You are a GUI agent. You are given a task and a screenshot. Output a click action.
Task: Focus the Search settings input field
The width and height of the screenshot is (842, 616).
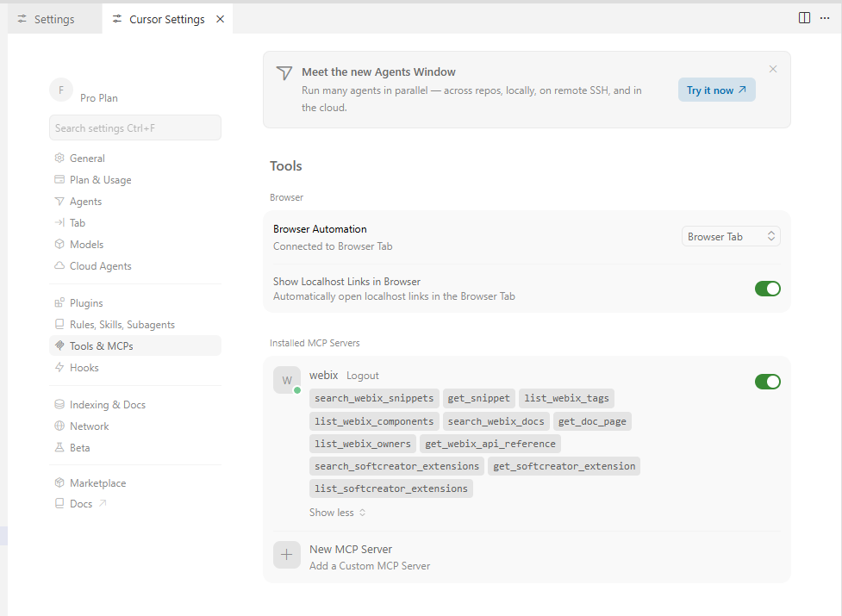click(x=134, y=128)
